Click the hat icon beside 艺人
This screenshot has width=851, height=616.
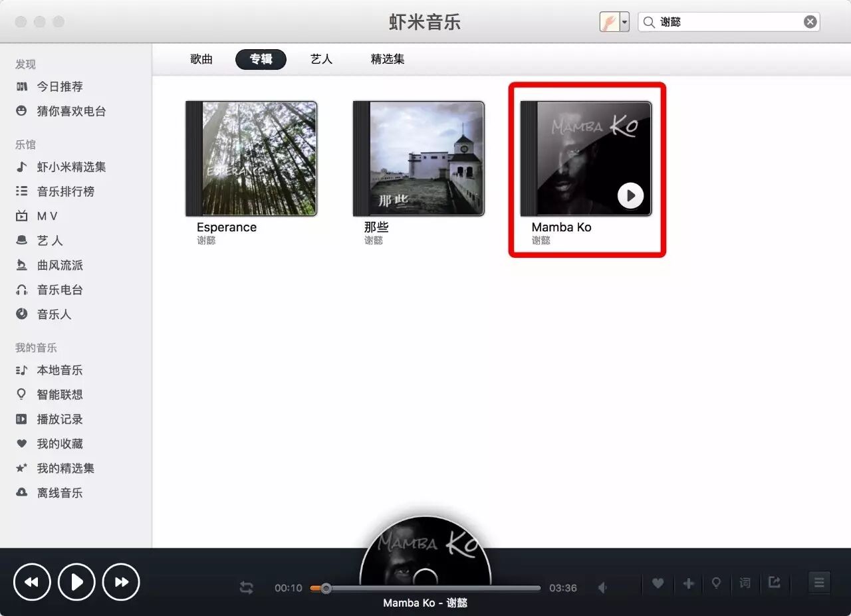point(22,241)
